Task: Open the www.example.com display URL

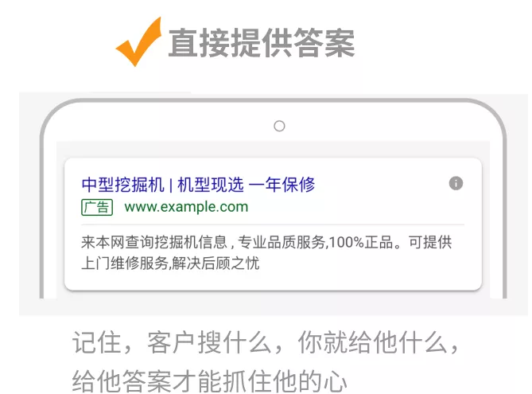Action: coord(186,207)
